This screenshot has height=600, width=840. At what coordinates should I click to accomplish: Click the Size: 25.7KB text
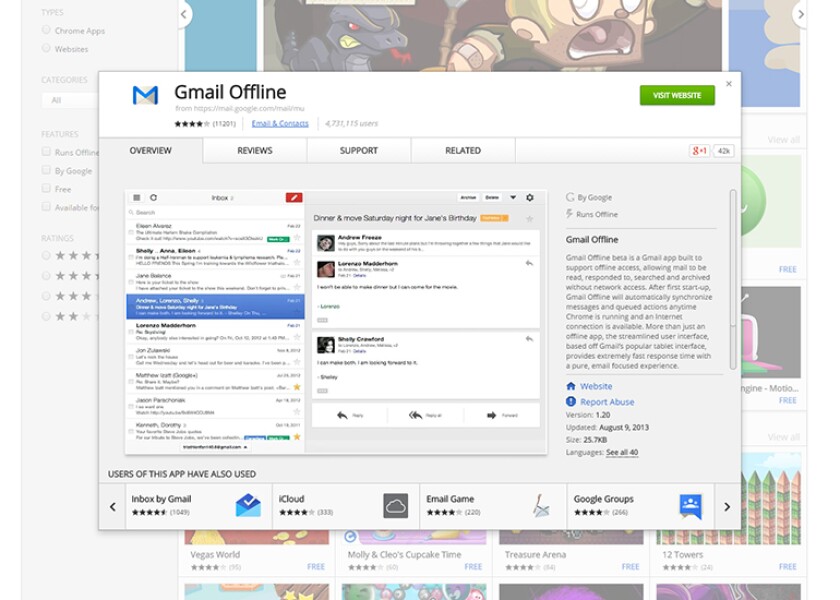point(586,440)
